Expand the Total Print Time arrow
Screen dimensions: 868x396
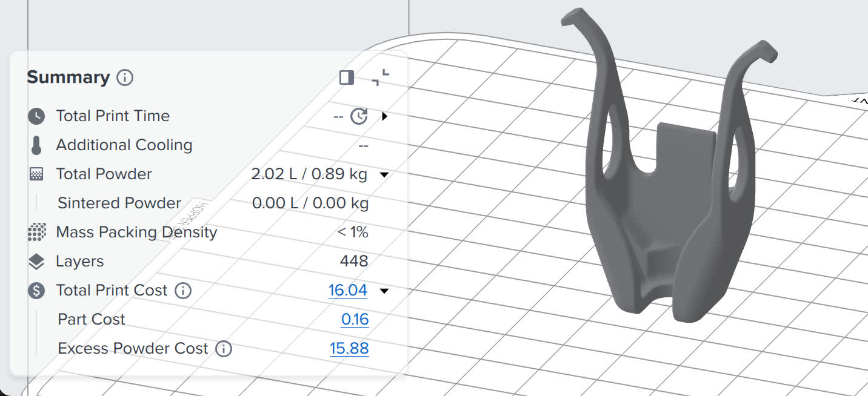(x=384, y=116)
